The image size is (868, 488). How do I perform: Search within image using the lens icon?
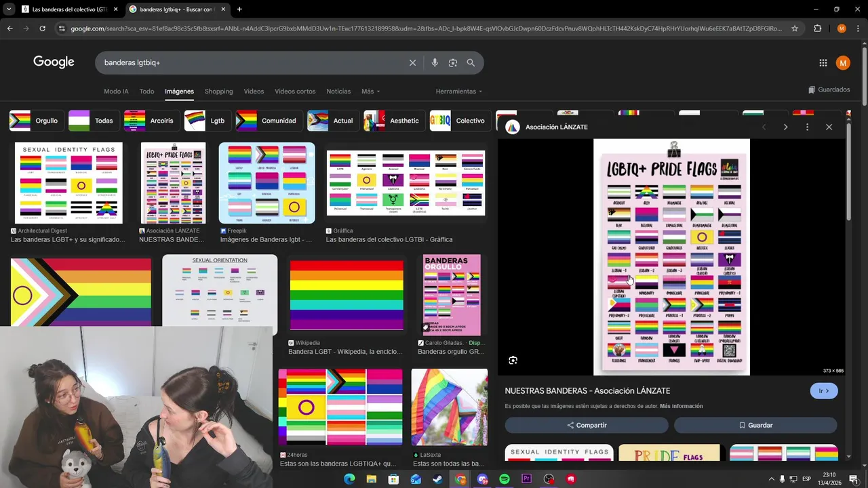[x=513, y=361]
